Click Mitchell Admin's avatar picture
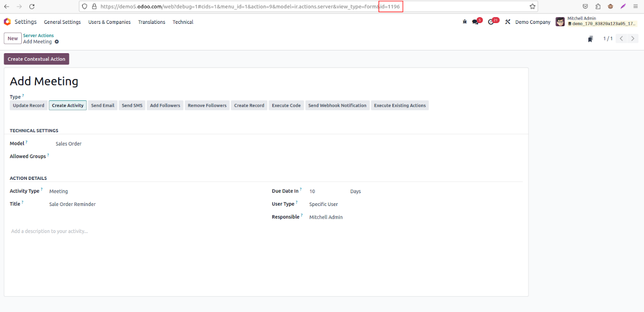The width and height of the screenshot is (644, 312). (560, 21)
